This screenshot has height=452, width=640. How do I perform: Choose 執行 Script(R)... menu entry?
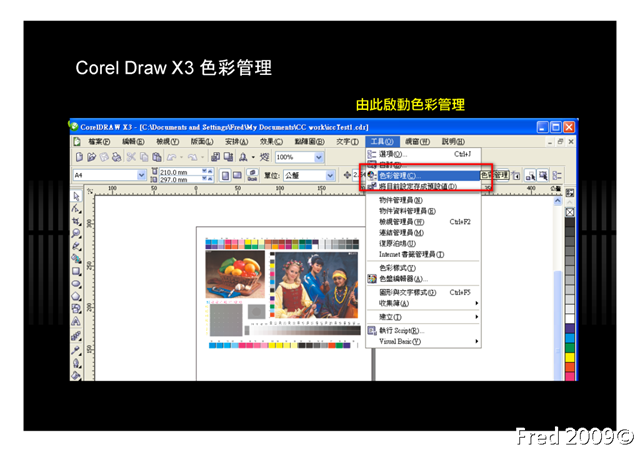click(x=423, y=330)
